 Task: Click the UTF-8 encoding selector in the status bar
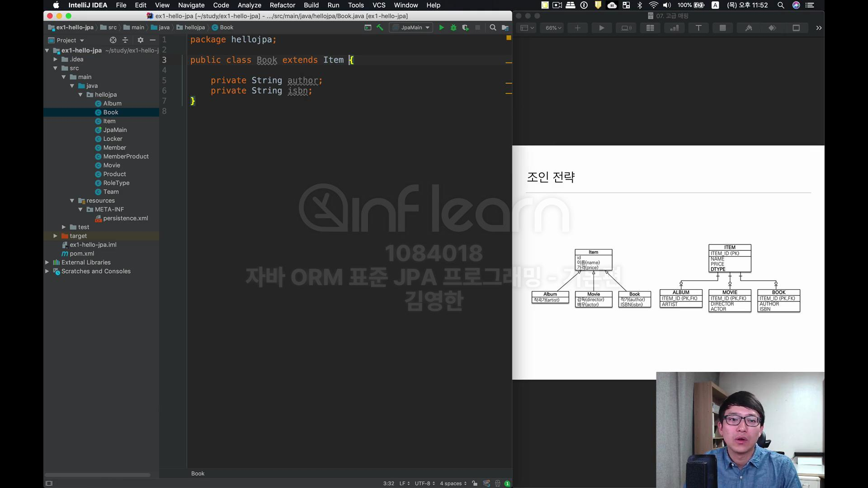tap(425, 483)
